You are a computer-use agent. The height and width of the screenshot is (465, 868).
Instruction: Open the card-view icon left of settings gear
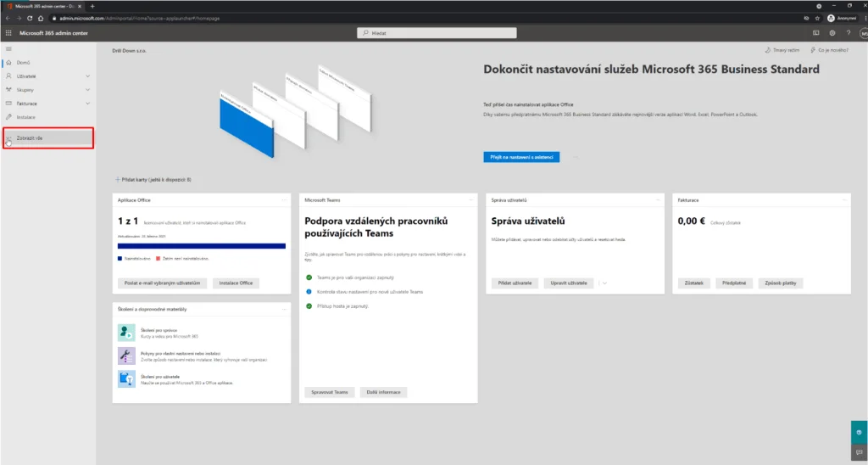(816, 33)
